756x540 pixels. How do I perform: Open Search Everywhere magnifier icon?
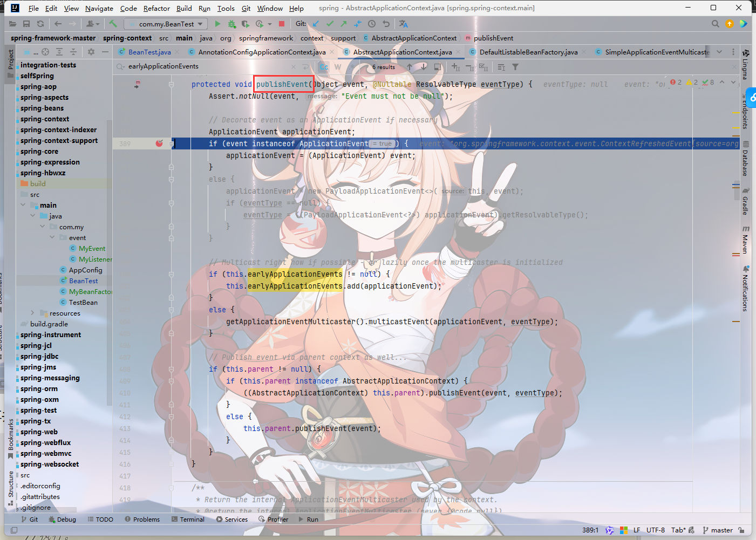pyautogui.click(x=715, y=24)
